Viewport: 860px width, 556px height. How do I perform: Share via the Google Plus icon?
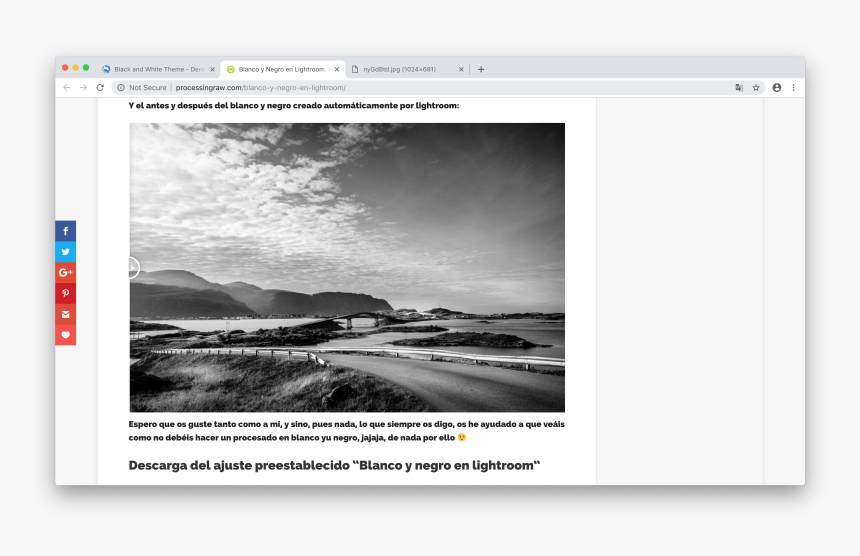[65, 273]
